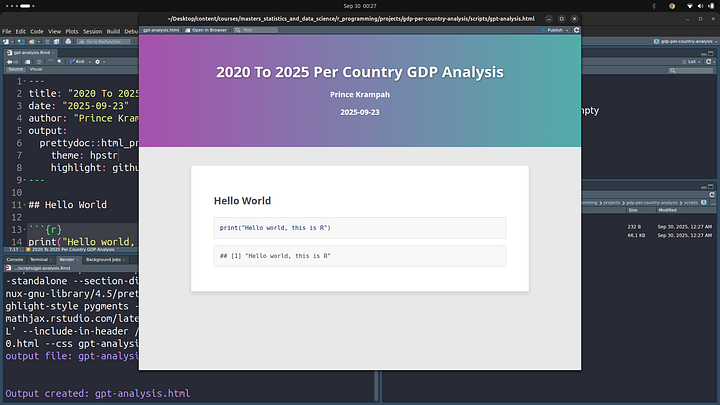The image size is (720, 405).
Task: Click the gpt-analysis.html tab in the viewer window
Action: tap(161, 30)
